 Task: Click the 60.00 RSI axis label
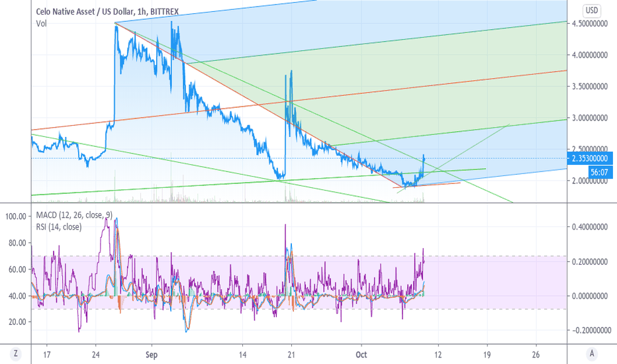point(18,269)
